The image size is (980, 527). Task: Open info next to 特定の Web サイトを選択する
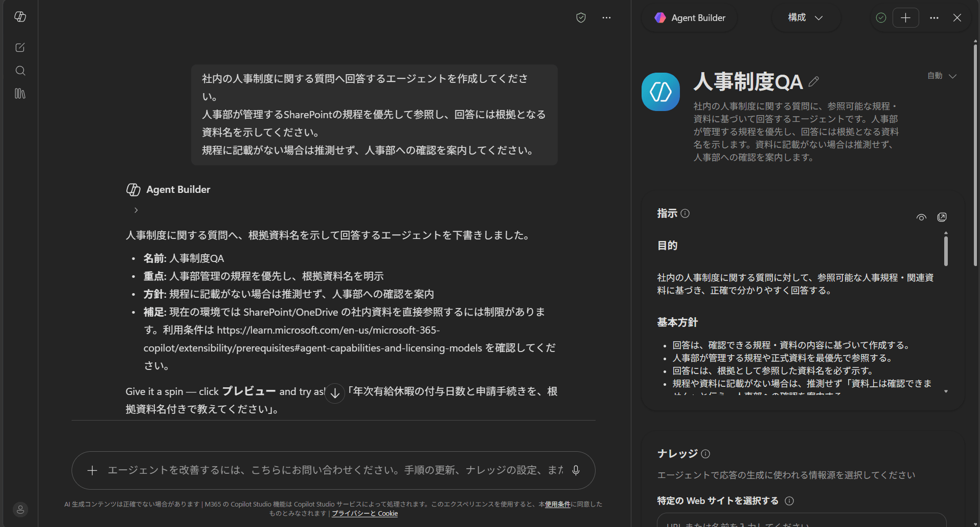point(789,501)
